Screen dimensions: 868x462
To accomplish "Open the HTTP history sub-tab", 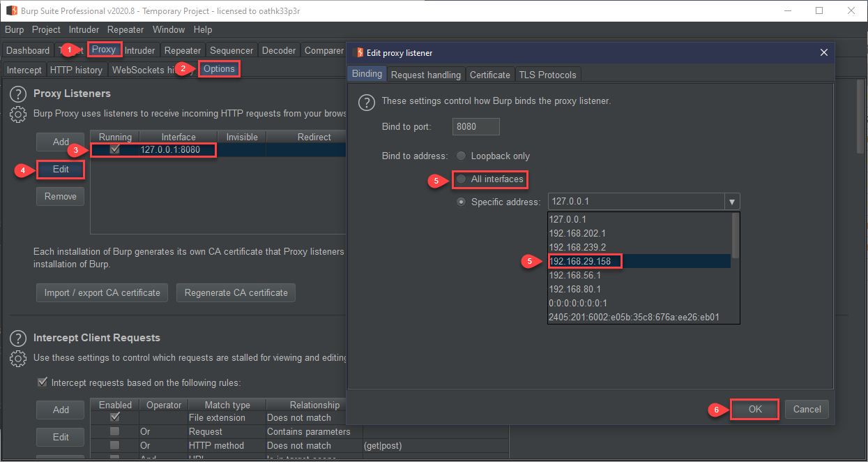I will 76,70.
